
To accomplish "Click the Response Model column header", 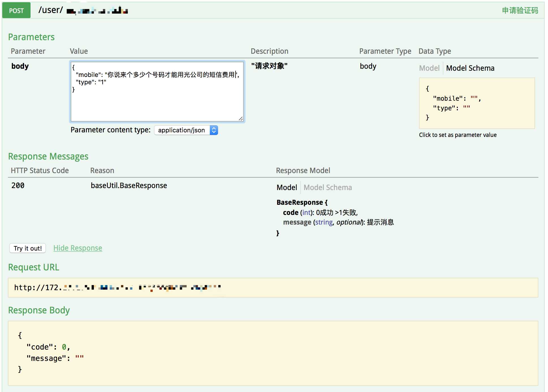I will 303,171.
